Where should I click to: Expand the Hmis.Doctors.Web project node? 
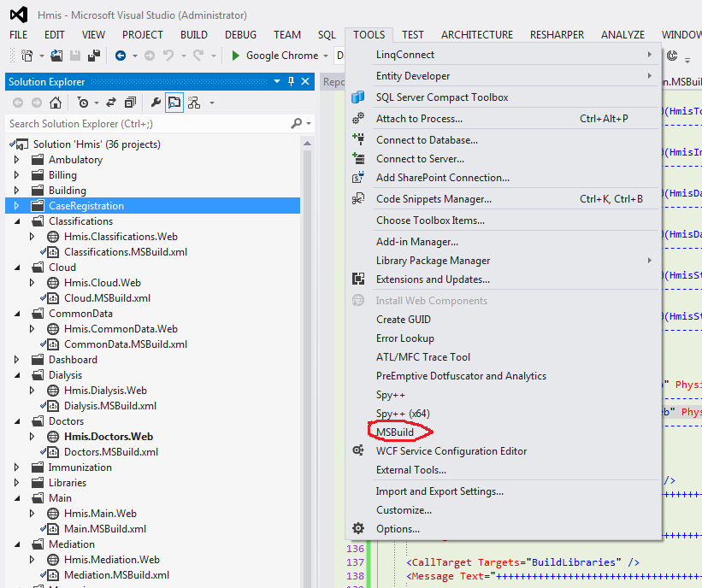click(x=32, y=437)
